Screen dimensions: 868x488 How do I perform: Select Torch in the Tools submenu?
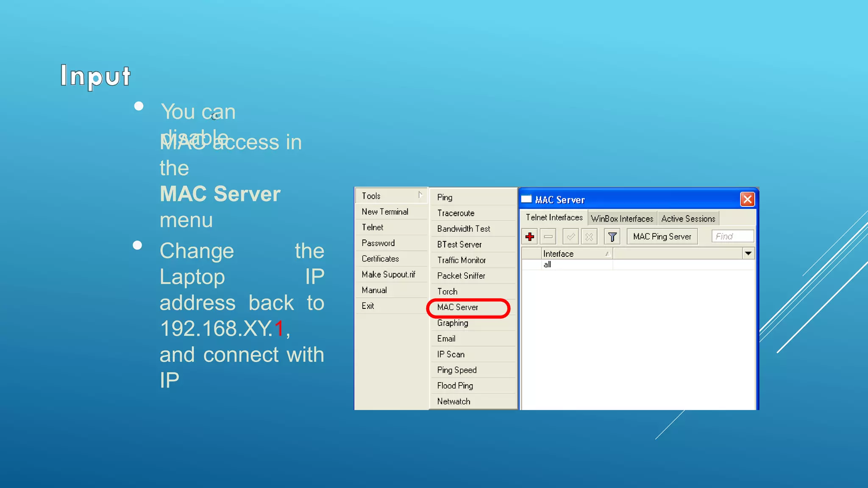(x=473, y=291)
